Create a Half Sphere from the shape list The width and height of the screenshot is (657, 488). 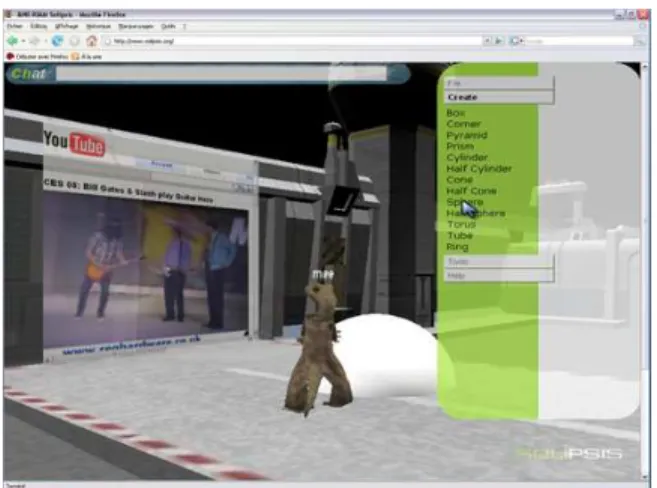(476, 213)
